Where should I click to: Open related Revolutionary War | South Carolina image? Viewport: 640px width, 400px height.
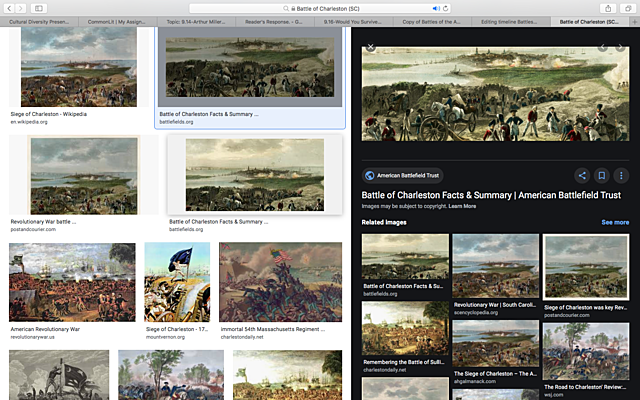click(496, 266)
